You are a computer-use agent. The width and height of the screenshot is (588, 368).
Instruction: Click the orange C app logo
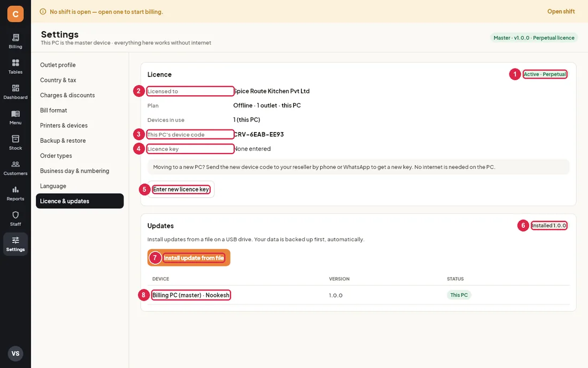point(16,14)
